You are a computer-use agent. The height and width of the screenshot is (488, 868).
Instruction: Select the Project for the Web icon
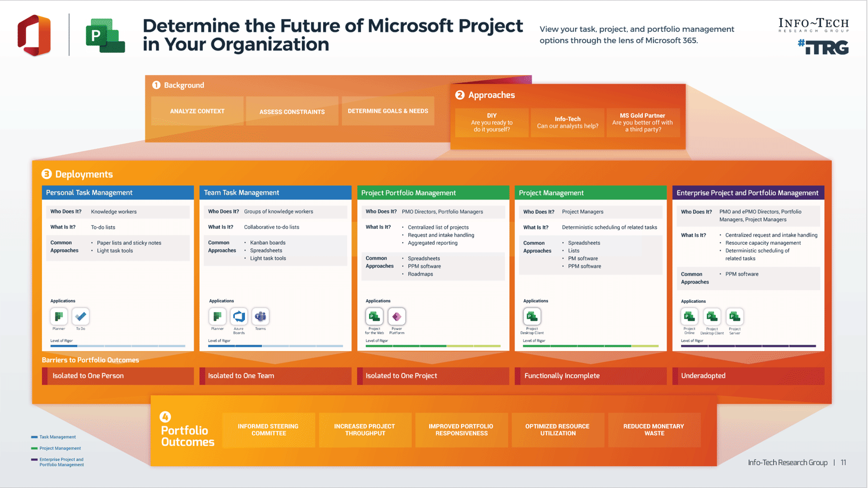tap(374, 317)
